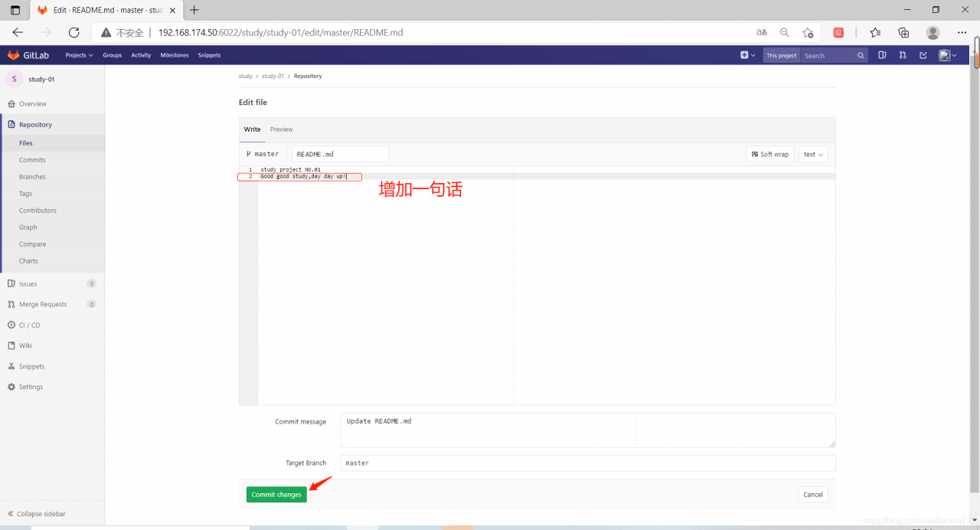Image resolution: width=980 pixels, height=530 pixels.
Task: Open the Issues icon in the top navbar
Action: (882, 55)
